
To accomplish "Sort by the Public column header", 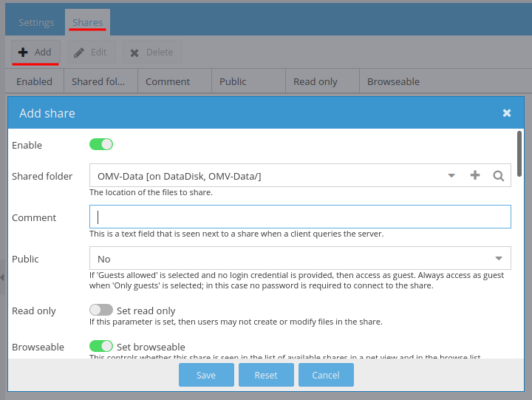I will pos(249,81).
